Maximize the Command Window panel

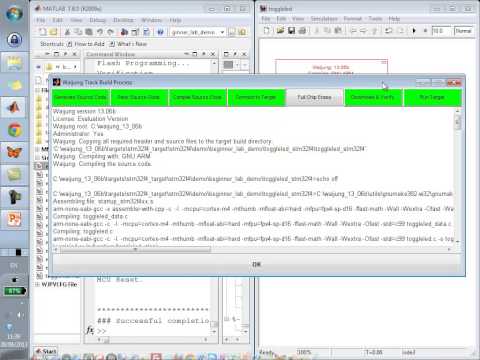click(195, 54)
